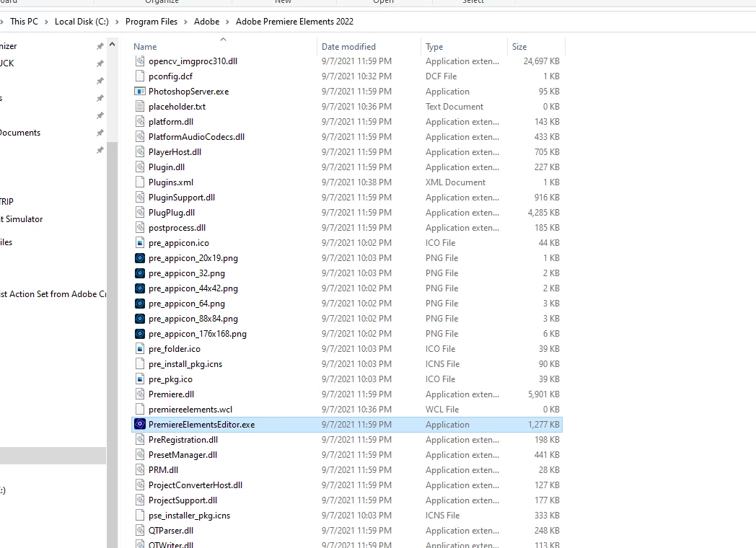
Task: Click the PremiereElementsEditor.exe application icon
Action: [x=140, y=424]
